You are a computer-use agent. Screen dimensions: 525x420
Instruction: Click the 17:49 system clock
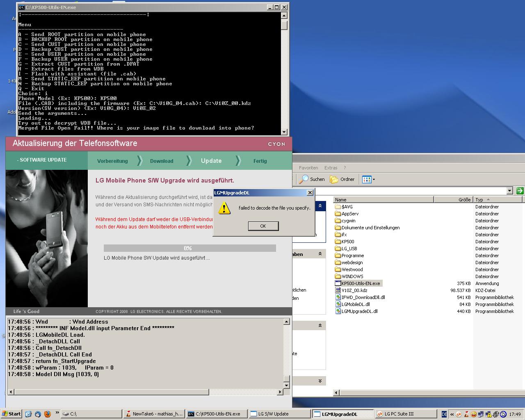click(515, 414)
